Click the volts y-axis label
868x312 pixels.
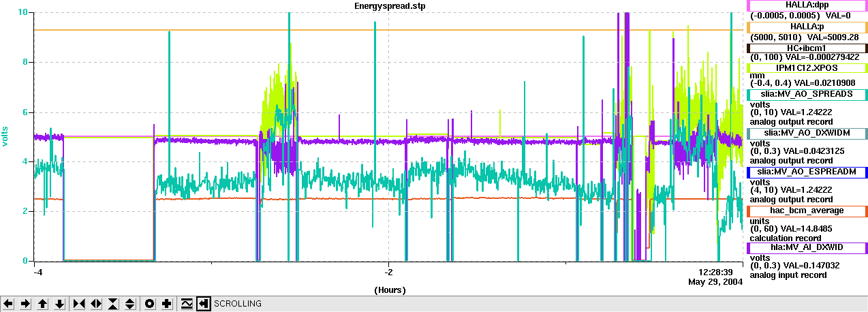click(x=5, y=136)
